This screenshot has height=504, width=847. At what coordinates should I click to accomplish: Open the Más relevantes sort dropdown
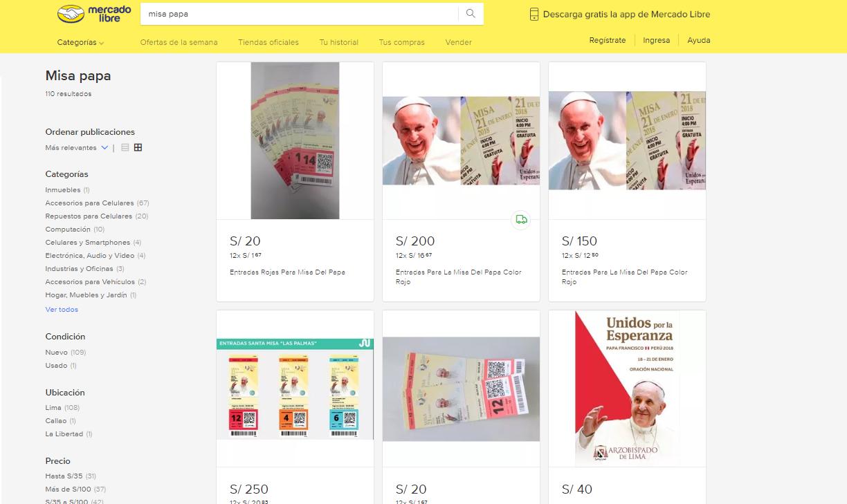coord(77,148)
